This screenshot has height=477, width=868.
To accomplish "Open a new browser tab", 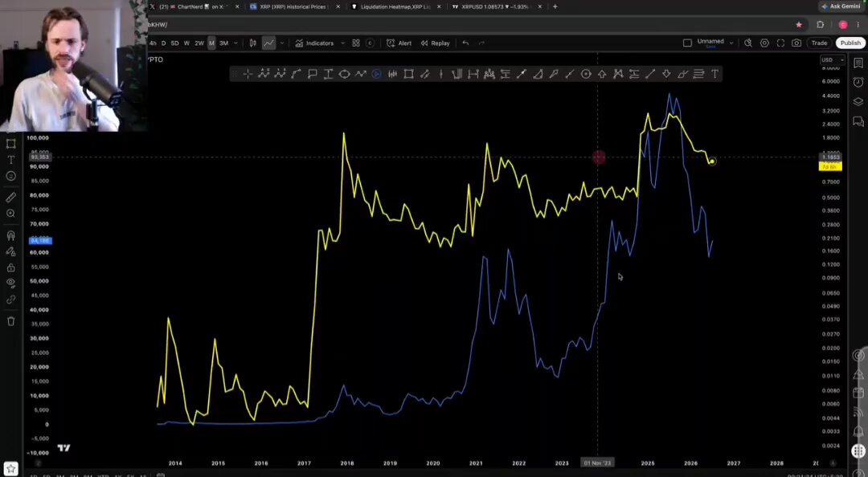I will [x=555, y=6].
